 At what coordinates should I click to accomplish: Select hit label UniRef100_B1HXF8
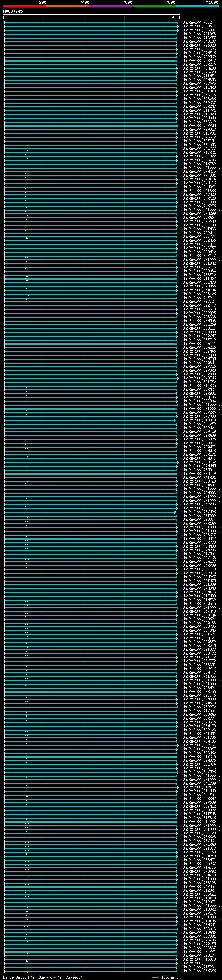tap(199, 898)
